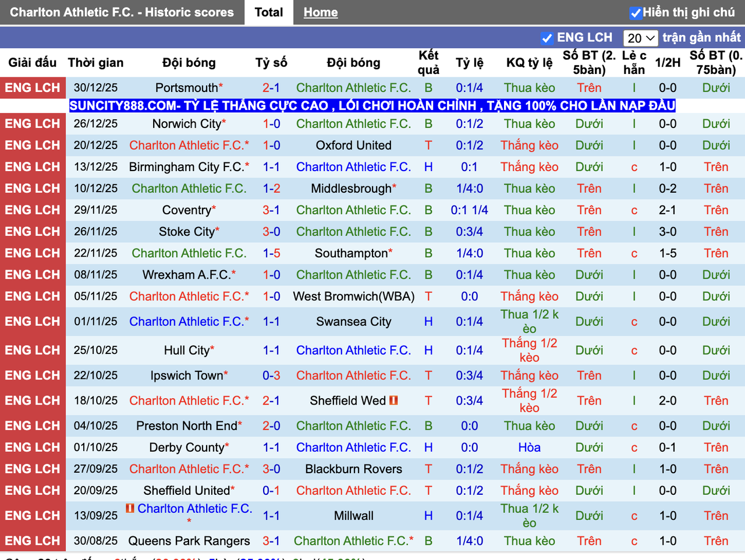
Task: Click the 'Tỷ số' column header
Action: [x=271, y=63]
